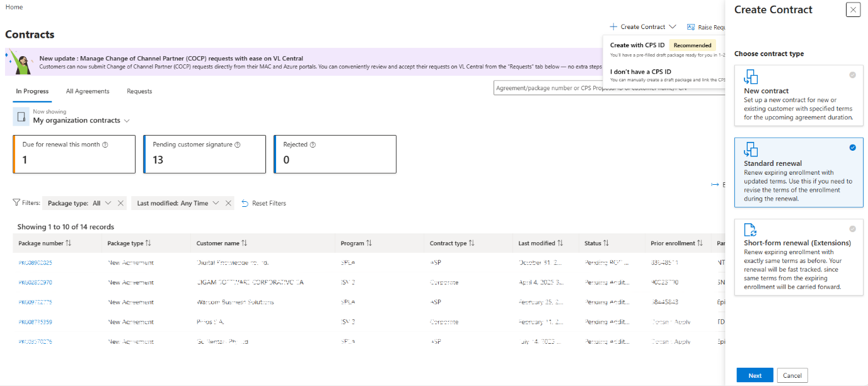Open the Rejected count card
This screenshot has height=386, width=868.
coord(335,154)
